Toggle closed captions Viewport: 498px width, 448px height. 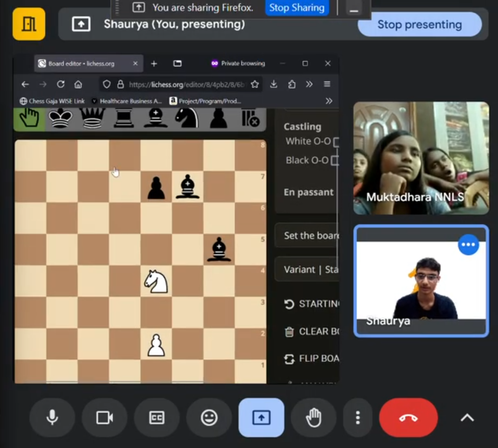click(x=156, y=417)
